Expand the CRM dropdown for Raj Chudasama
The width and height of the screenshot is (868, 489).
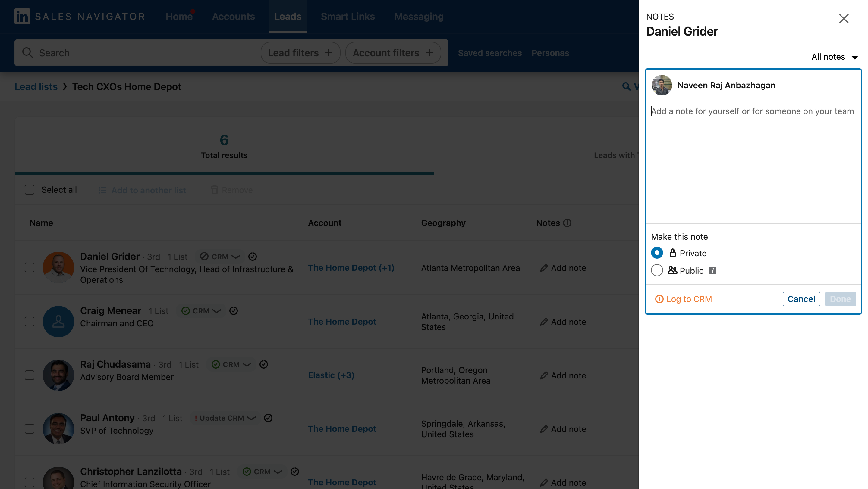(231, 364)
